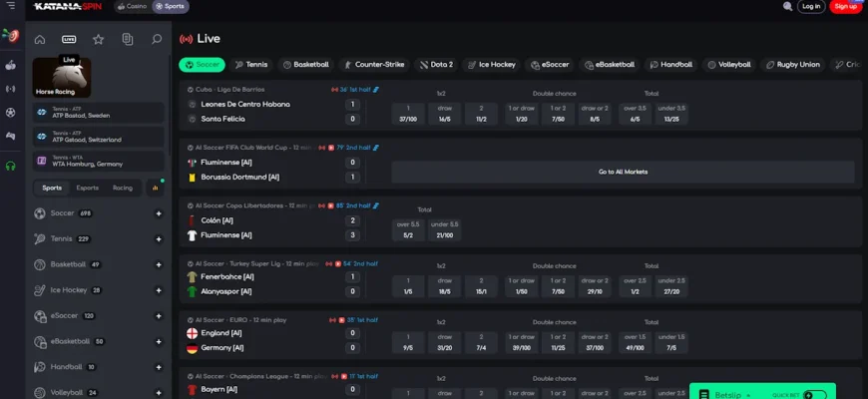Open the sidebar home icon
Image resolution: width=868 pixels, height=399 pixels.
[40, 39]
